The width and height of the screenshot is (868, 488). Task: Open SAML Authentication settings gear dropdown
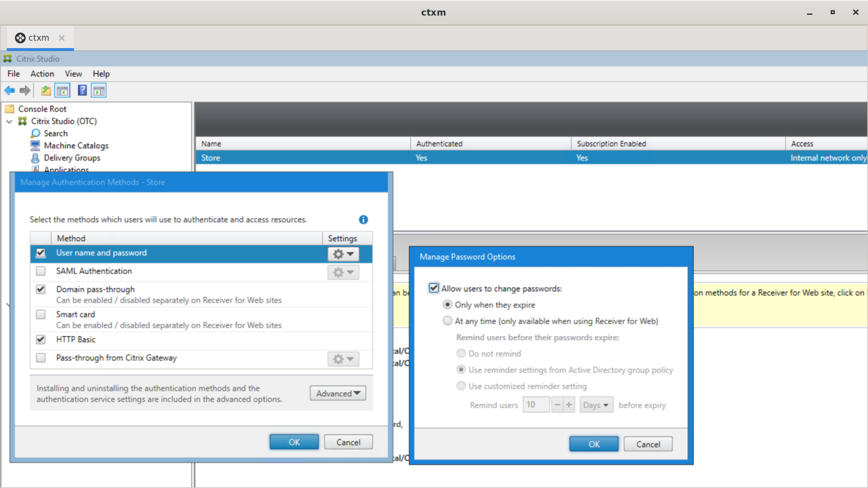click(x=343, y=272)
